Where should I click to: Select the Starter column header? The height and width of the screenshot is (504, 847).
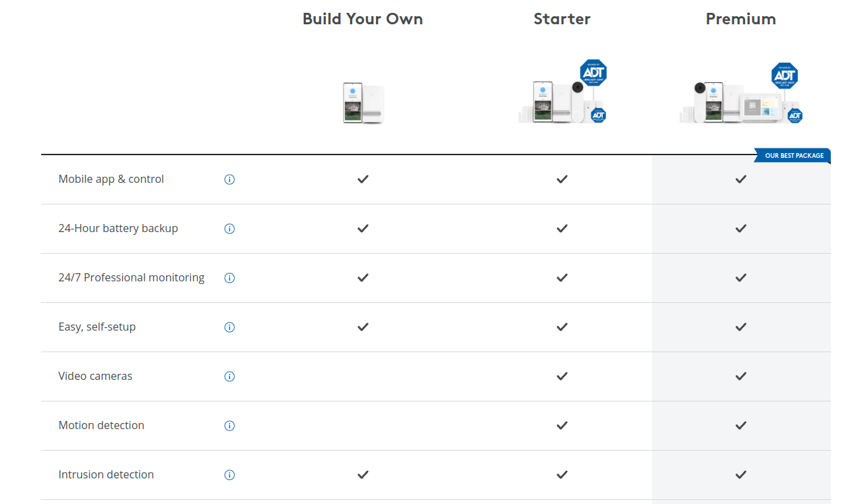point(562,19)
